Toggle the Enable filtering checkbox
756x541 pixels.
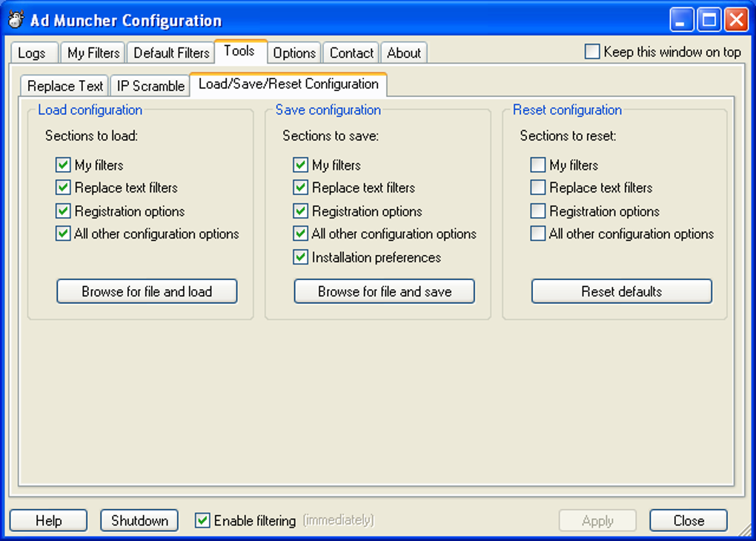202,521
